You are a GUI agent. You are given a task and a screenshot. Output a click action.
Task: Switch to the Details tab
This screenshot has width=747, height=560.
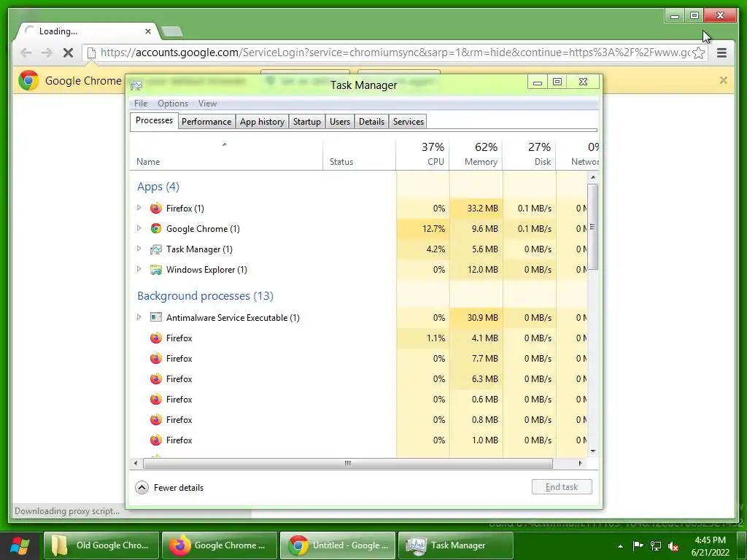(x=371, y=122)
